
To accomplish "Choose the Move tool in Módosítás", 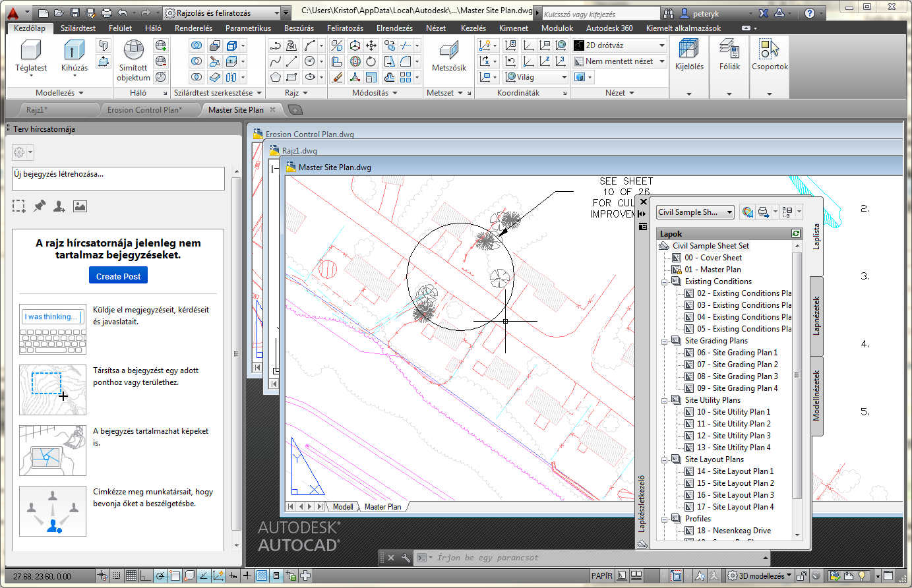I will tap(371, 45).
